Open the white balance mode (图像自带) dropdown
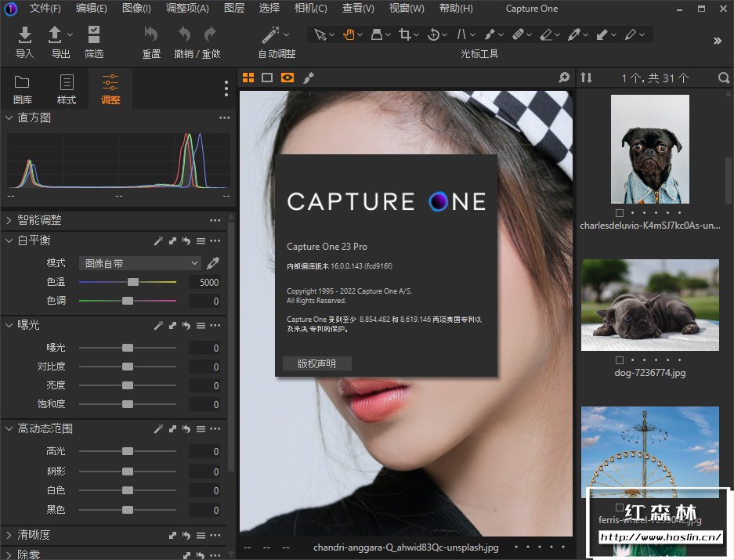The height and width of the screenshot is (560, 734). pos(140,263)
